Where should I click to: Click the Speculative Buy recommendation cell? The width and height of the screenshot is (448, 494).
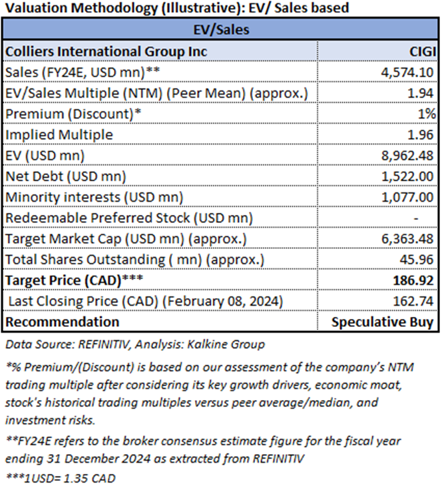(x=383, y=322)
